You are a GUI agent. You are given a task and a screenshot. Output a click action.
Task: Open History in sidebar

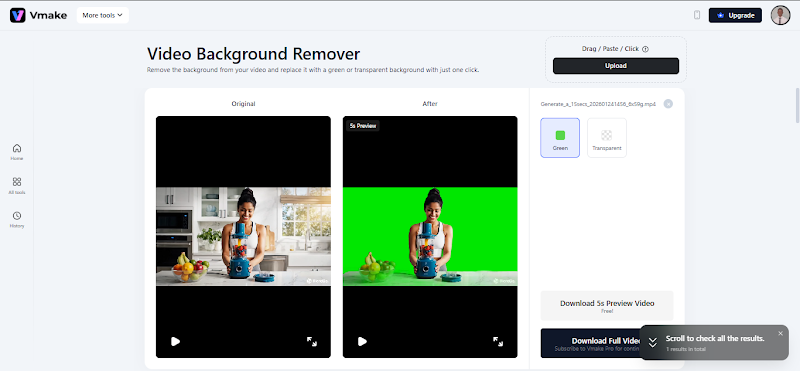(17, 219)
